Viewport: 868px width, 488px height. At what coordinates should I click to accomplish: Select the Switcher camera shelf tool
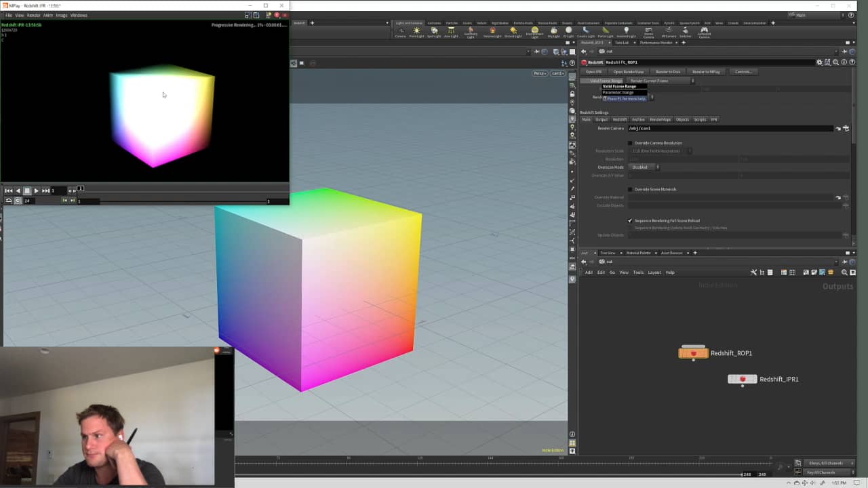(686, 32)
